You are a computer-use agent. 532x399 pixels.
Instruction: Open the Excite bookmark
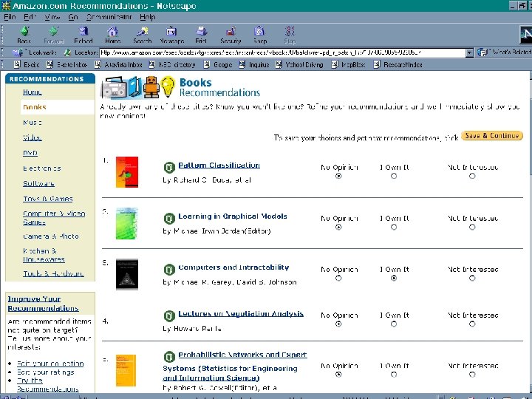point(27,64)
